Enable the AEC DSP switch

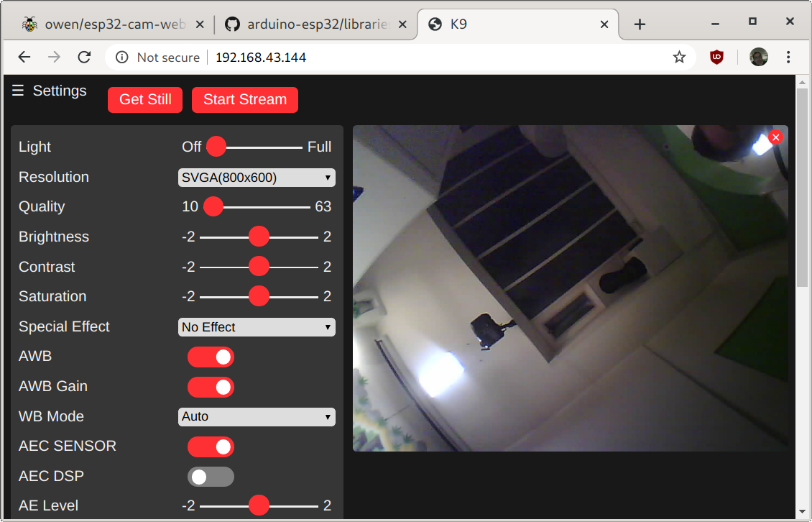(x=211, y=476)
